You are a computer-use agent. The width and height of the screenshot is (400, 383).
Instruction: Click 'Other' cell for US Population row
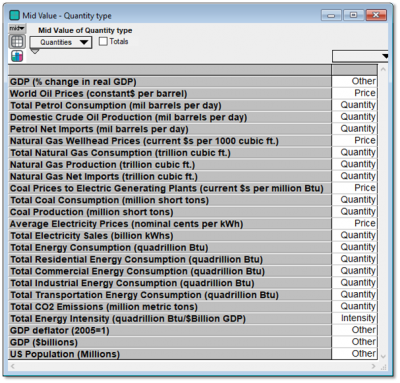coord(355,353)
